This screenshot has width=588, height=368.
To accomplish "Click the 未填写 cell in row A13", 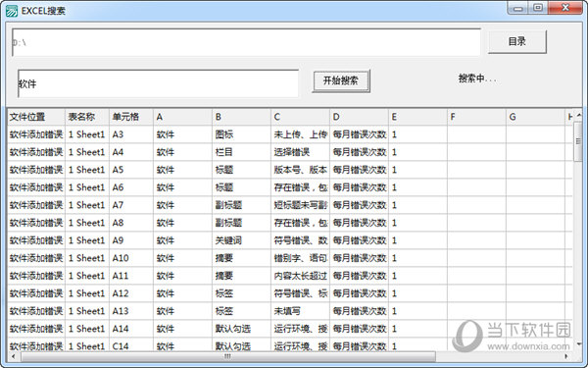I will point(301,311).
